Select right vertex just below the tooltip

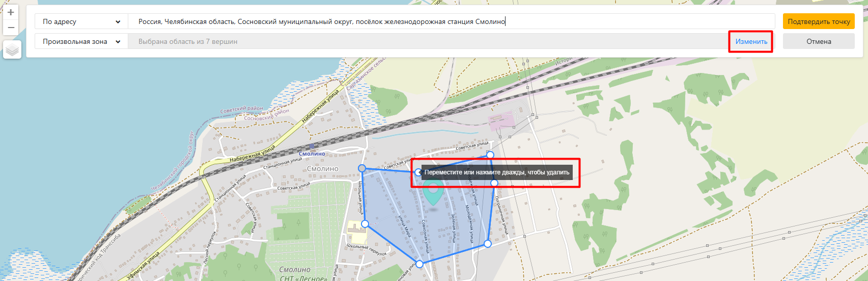point(494,183)
